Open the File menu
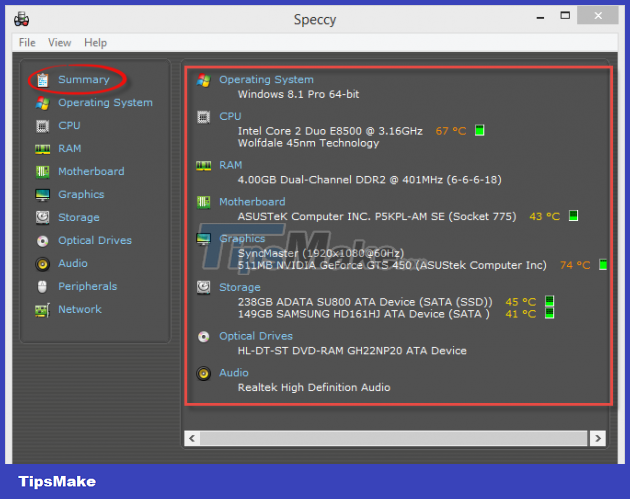Image resolution: width=630 pixels, height=499 pixels. [27, 43]
